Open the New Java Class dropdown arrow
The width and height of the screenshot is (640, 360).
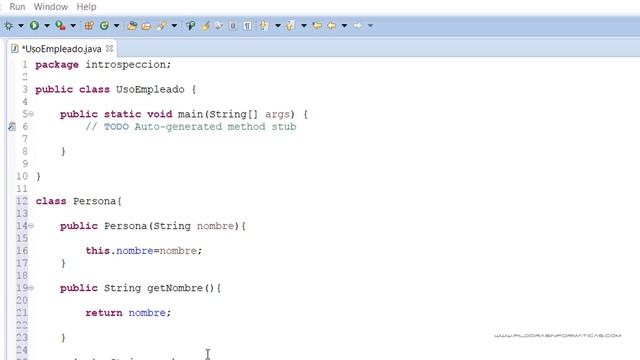(116, 26)
